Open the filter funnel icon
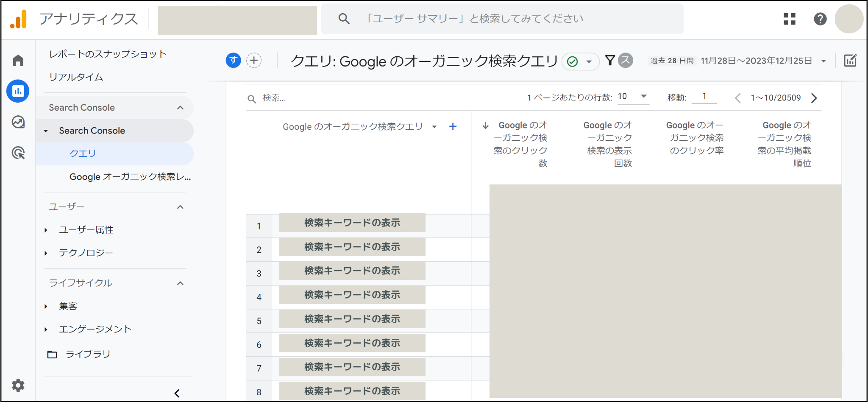Viewport: 868px width, 402px height. click(x=610, y=60)
